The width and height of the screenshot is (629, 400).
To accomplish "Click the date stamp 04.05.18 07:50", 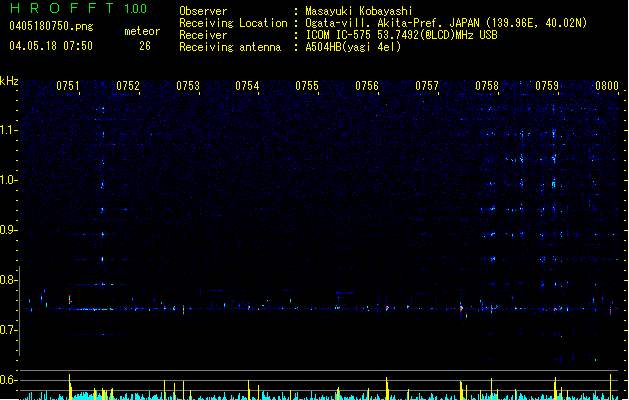I will [51, 46].
